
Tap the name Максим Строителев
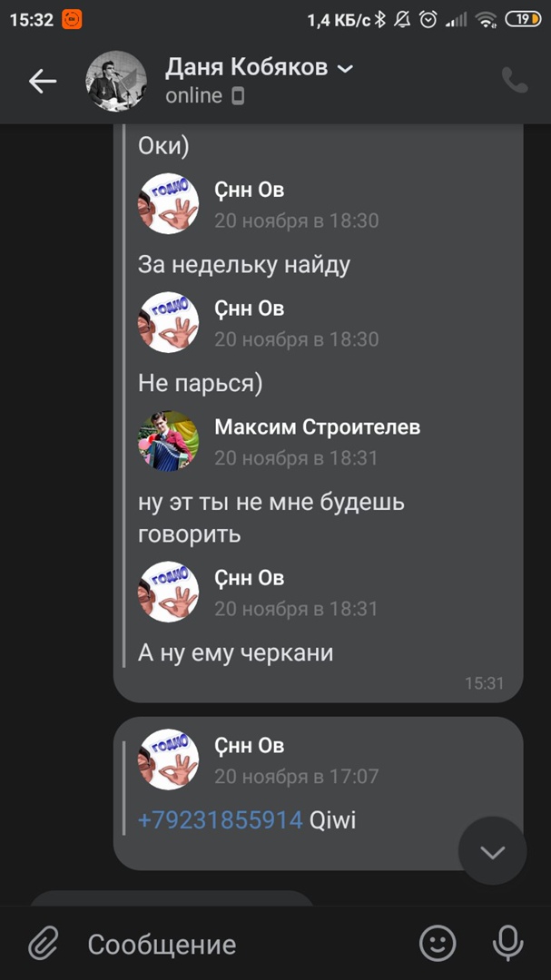[x=317, y=426]
